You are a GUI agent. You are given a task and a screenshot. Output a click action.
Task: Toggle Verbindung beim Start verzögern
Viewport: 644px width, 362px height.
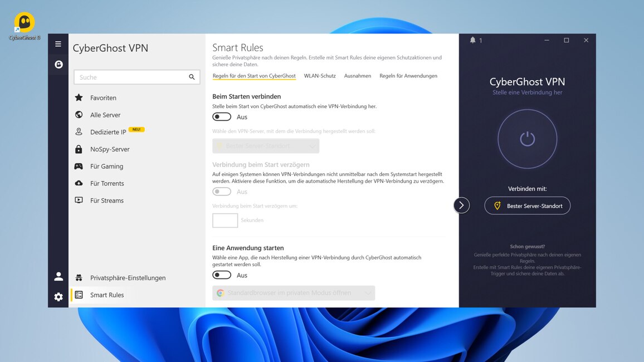click(221, 191)
